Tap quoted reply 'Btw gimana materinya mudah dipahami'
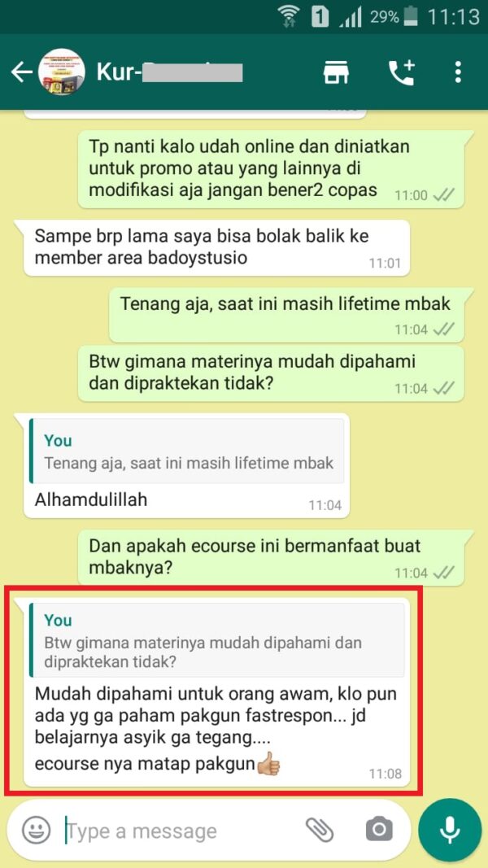488x868 pixels. (x=217, y=639)
